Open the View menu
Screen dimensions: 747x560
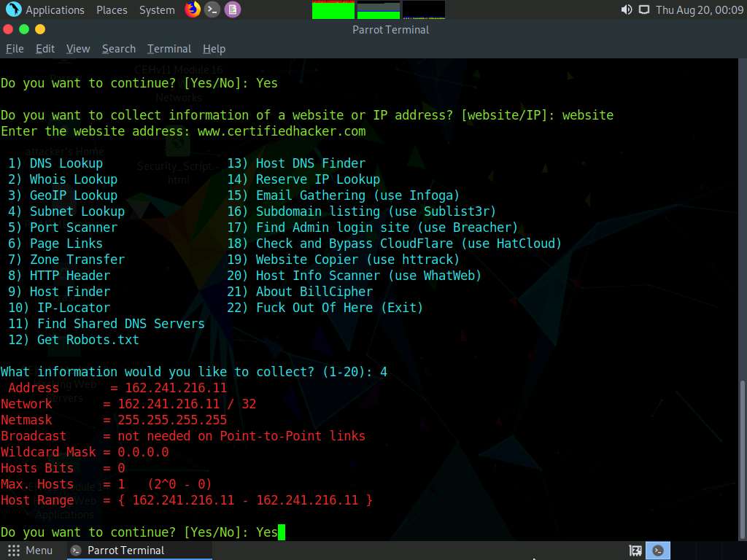(78, 49)
